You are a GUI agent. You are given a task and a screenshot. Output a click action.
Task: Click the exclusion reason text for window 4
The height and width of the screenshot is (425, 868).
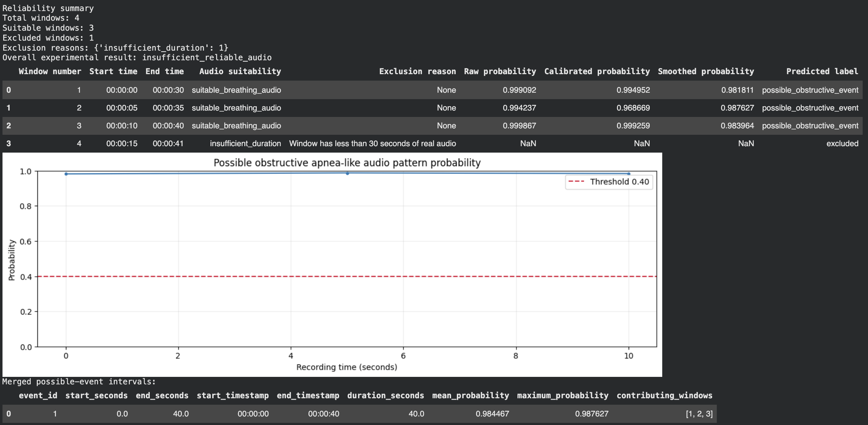(x=372, y=143)
